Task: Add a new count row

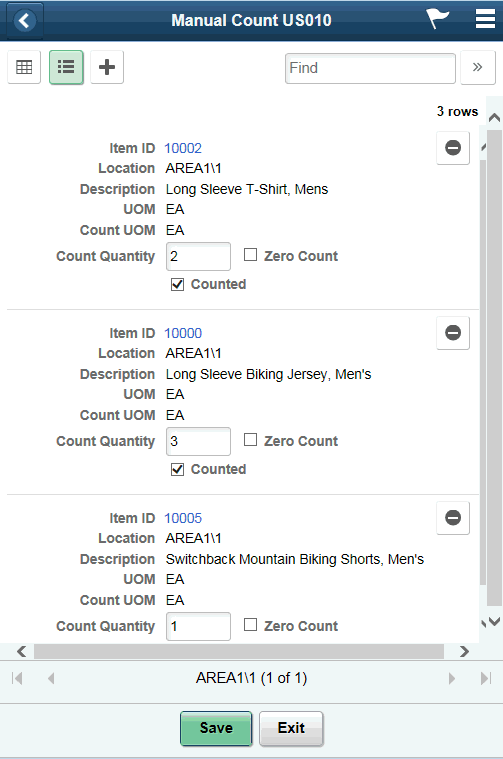Action: point(107,67)
